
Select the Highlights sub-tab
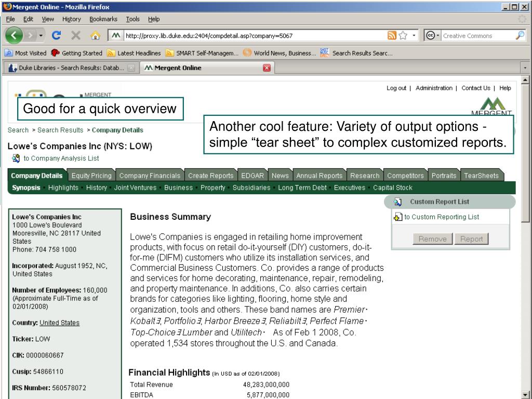point(63,188)
